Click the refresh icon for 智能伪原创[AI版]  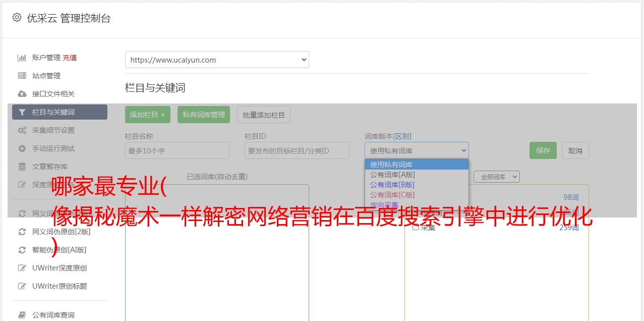pos(22,250)
